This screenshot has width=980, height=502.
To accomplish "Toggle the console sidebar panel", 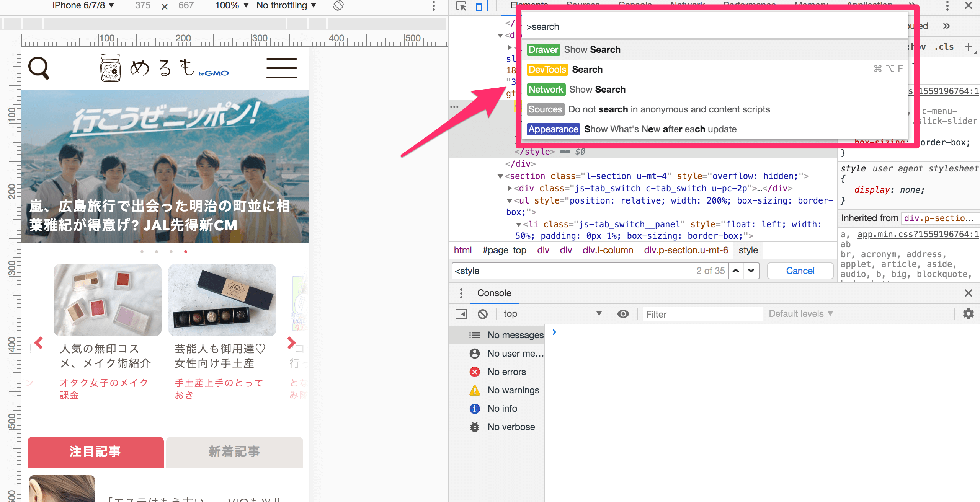I will point(461,313).
